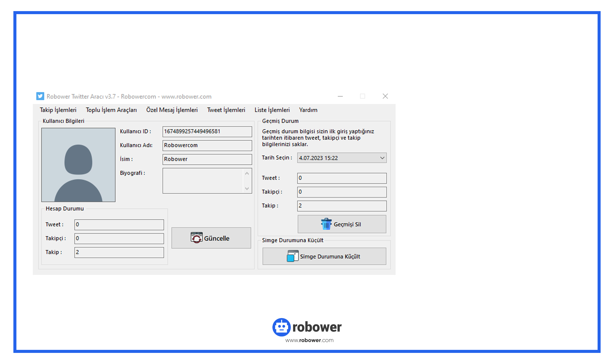Click the Biyografi scrollbar down arrow

[247, 189]
